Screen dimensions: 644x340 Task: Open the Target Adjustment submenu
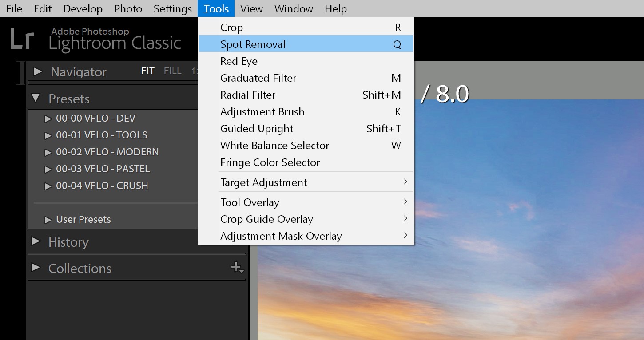point(263,182)
